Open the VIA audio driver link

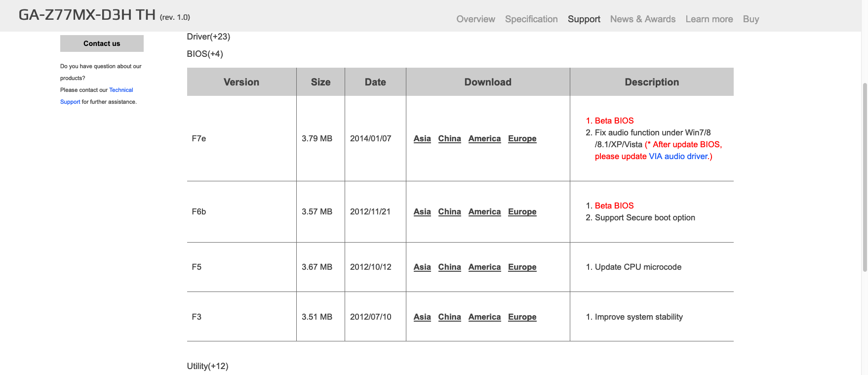coord(678,156)
